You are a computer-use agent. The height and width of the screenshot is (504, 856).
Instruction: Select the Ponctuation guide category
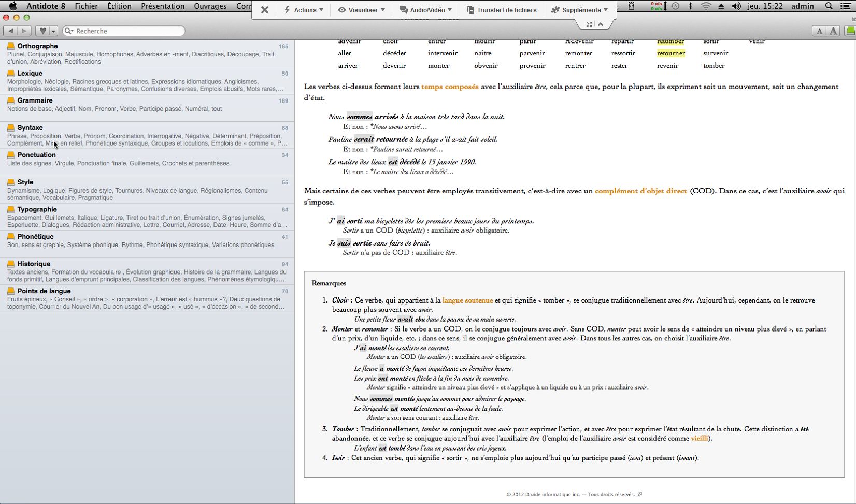tap(147, 162)
